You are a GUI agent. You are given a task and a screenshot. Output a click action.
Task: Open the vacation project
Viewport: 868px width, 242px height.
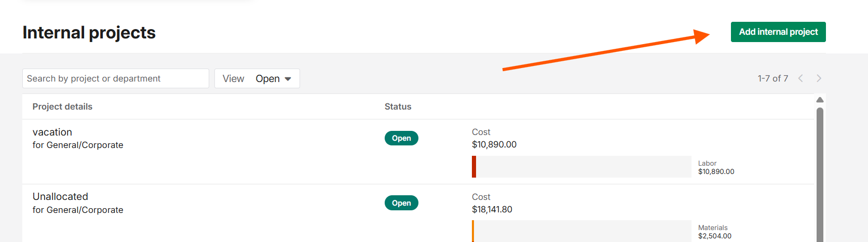pos(52,132)
